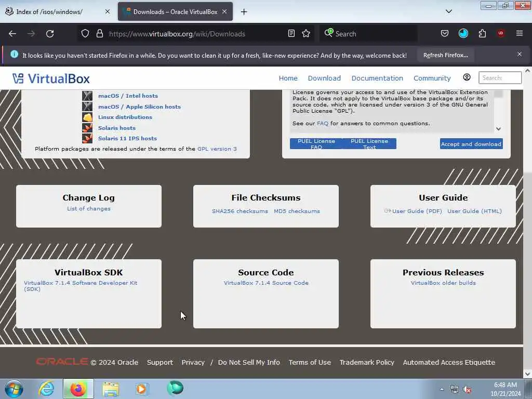
Task: Close the Downloads – Oracle VirtualBox tab
Action: (x=224, y=11)
